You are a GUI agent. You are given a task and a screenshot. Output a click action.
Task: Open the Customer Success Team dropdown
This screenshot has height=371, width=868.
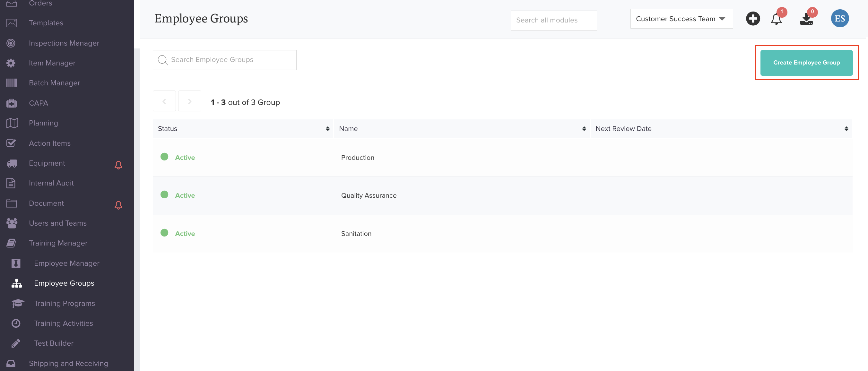point(681,19)
